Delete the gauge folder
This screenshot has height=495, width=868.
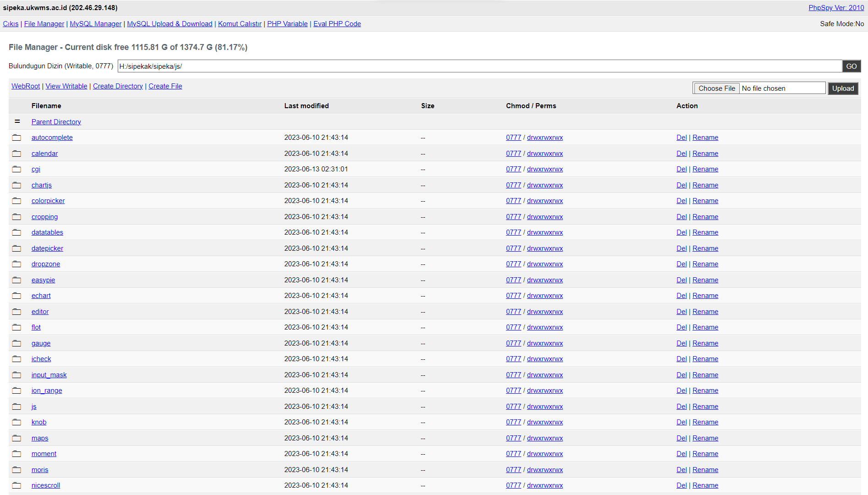[682, 343]
